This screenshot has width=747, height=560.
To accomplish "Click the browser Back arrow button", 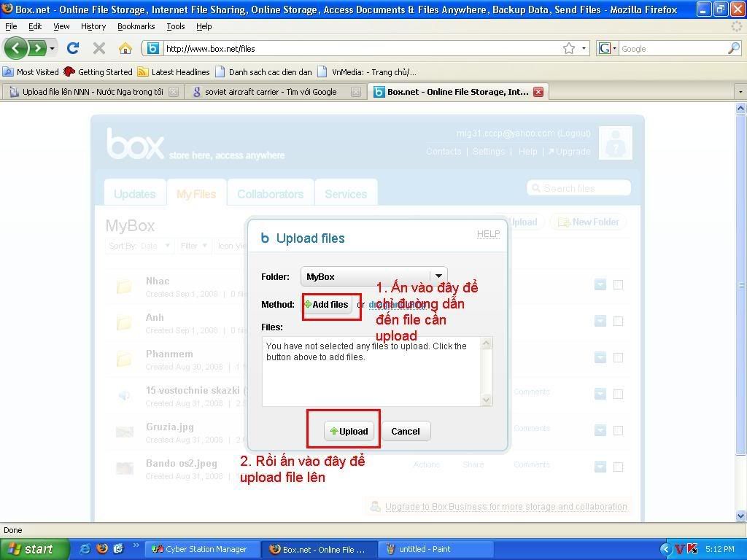I will tap(16, 48).
